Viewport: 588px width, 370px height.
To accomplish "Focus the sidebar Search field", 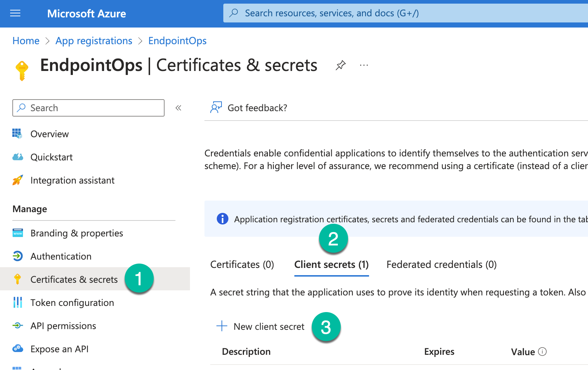I will point(88,108).
